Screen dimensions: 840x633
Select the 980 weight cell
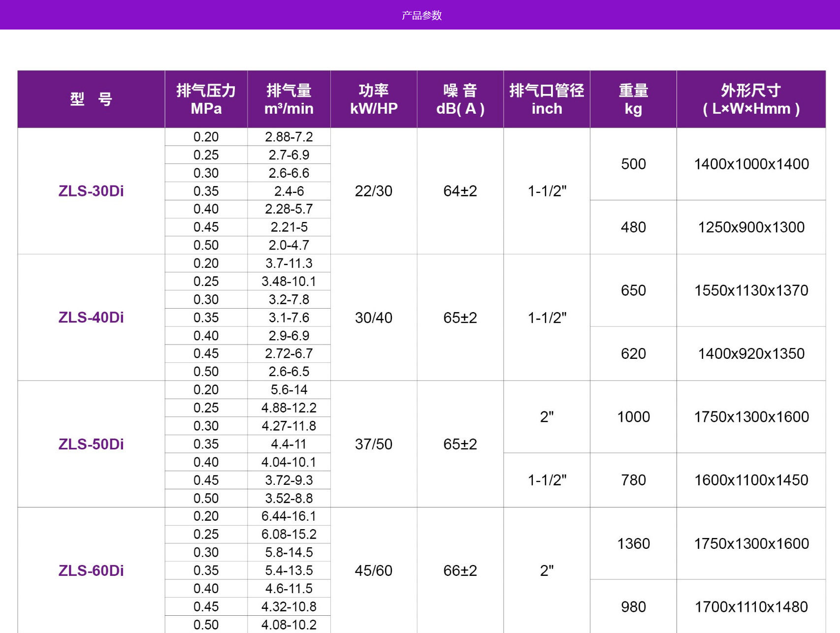click(x=634, y=607)
